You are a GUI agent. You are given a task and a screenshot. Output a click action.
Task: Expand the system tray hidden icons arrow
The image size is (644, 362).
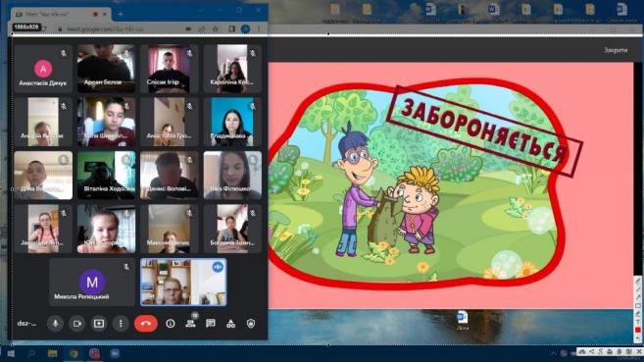(554, 353)
